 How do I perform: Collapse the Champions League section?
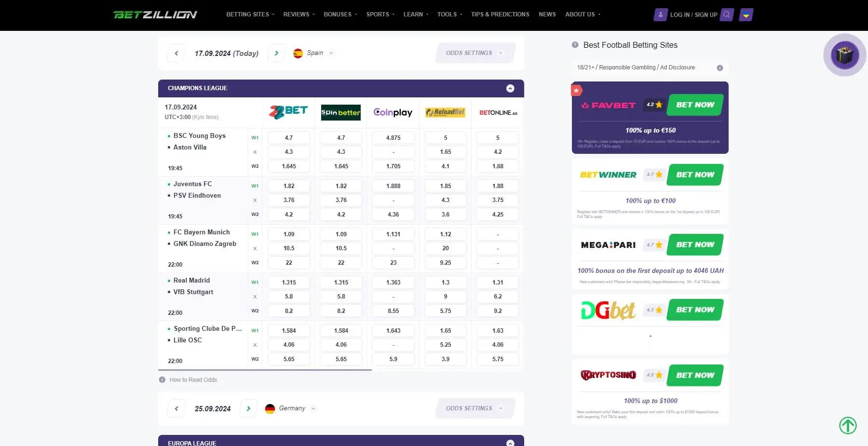coord(509,88)
